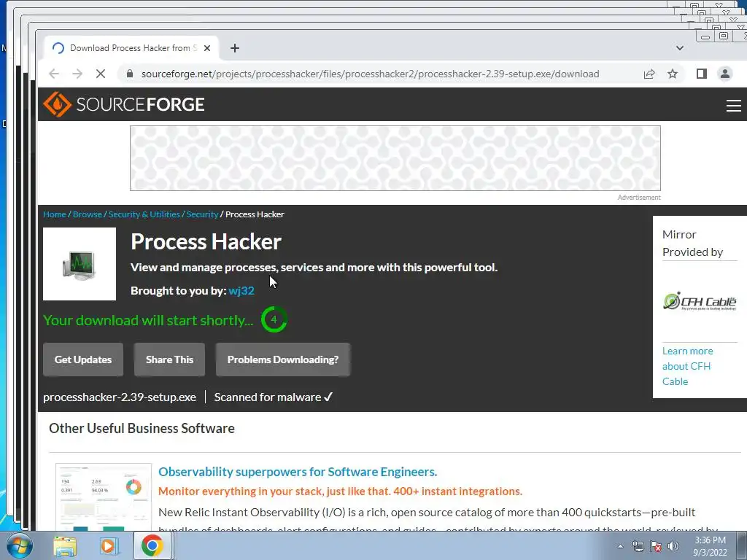Open Security & Utilities breadcrumb link
This screenshot has height=560, width=747.
click(x=144, y=214)
